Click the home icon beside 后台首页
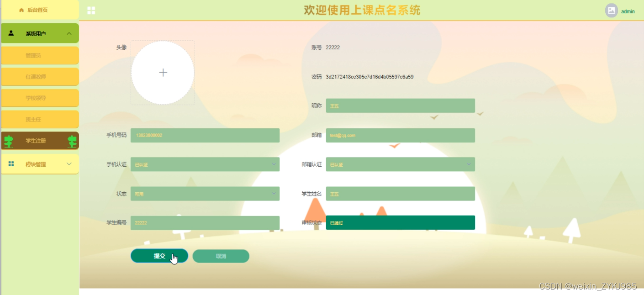The width and height of the screenshot is (644, 295). [x=21, y=10]
